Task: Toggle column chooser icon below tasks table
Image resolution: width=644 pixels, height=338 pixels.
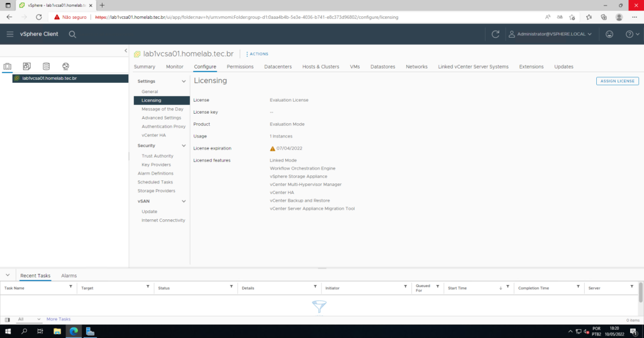Action: pos(8,320)
